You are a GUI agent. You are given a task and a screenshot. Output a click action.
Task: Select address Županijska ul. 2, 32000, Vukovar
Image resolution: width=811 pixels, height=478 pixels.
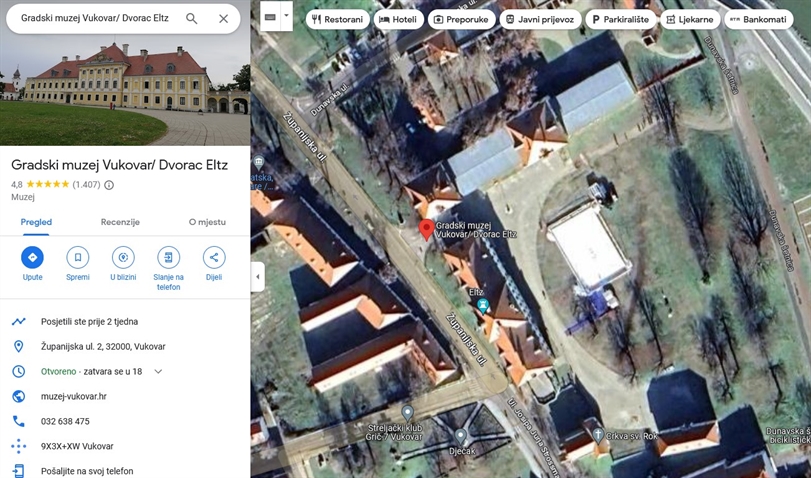click(x=103, y=347)
